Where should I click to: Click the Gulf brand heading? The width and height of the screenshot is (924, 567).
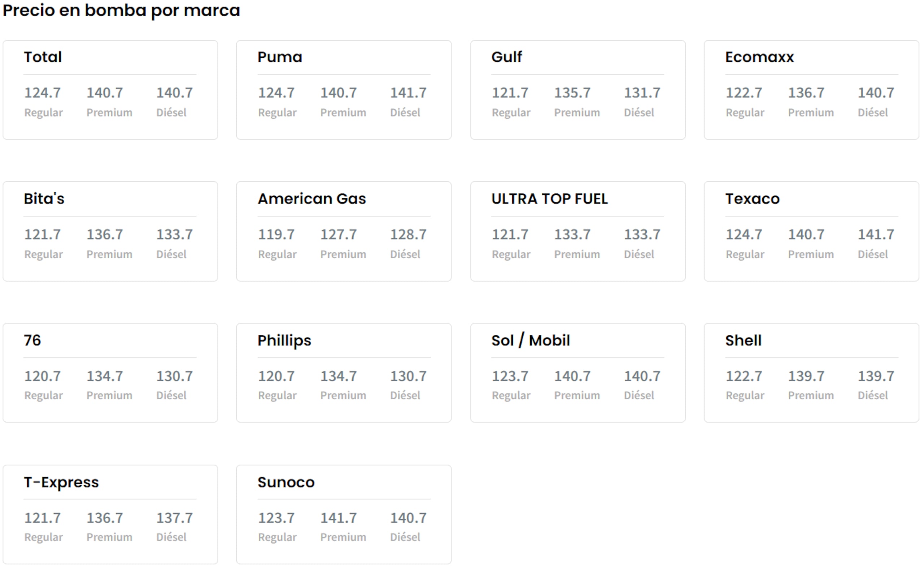[x=506, y=57]
